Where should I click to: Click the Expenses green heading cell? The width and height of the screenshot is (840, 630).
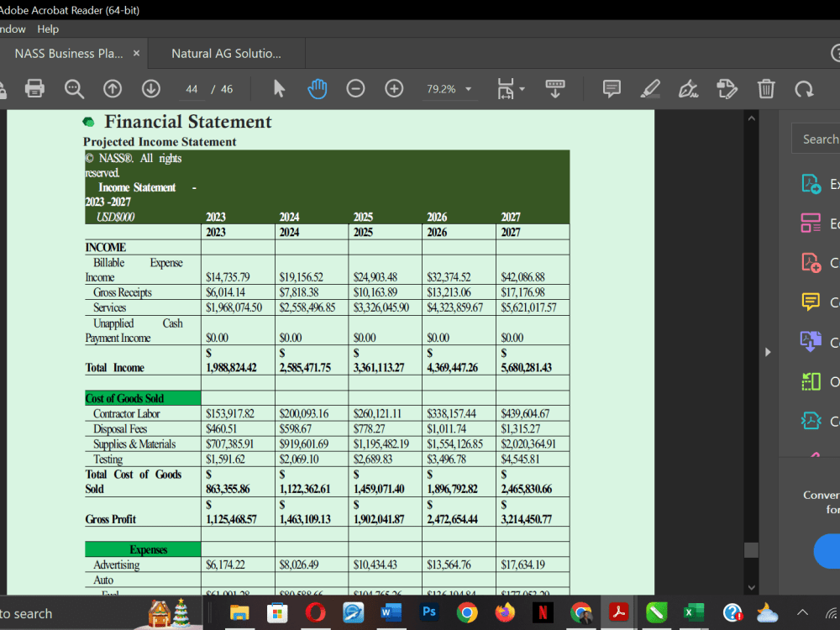pyautogui.click(x=143, y=549)
